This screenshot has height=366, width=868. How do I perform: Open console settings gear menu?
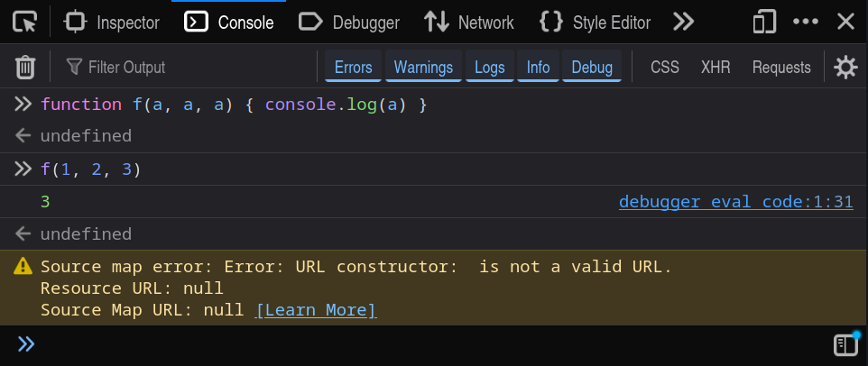click(845, 68)
